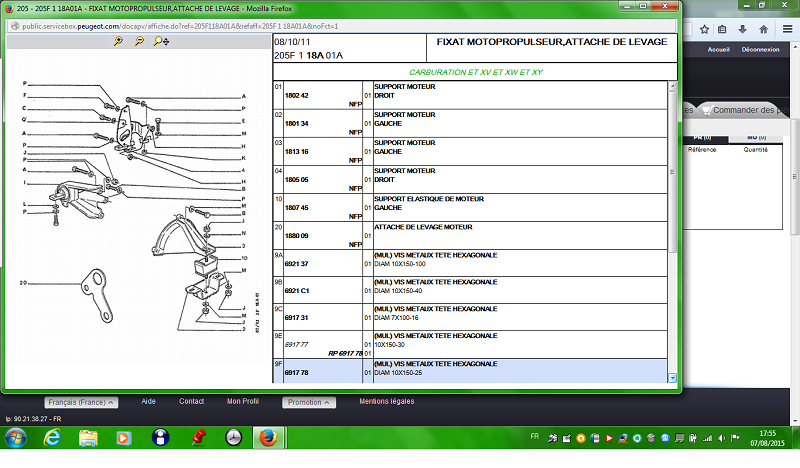Viewport: 800px width, 468px height.
Task: Select part reference 6921 C1
Action: [297, 291]
